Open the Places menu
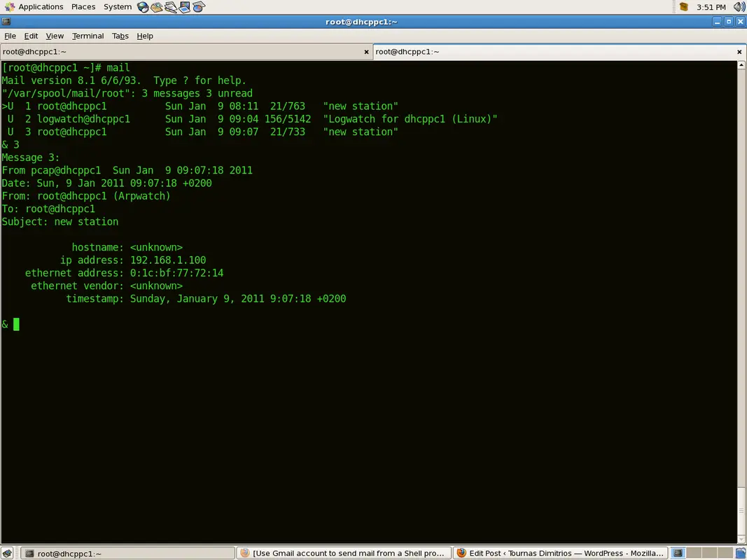Screen dimensions: 747x560 tap(83, 6)
